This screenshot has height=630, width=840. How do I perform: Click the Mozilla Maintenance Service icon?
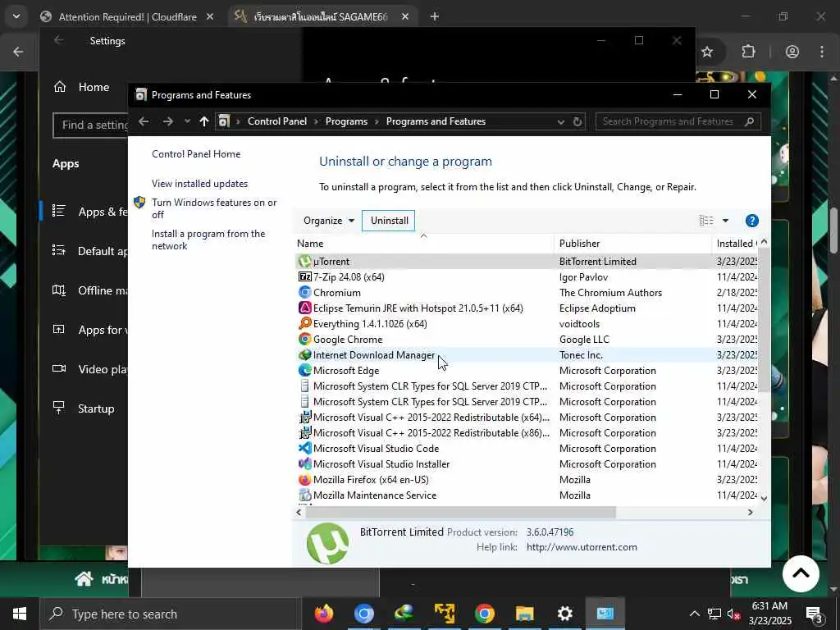click(x=305, y=495)
